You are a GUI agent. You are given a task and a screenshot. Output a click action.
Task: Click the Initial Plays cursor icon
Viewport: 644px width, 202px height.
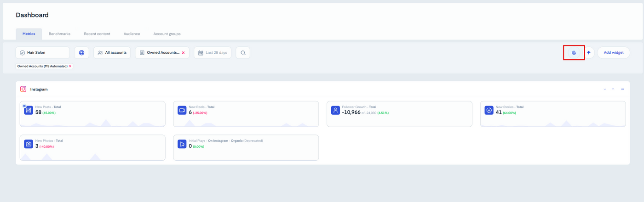coord(182,144)
